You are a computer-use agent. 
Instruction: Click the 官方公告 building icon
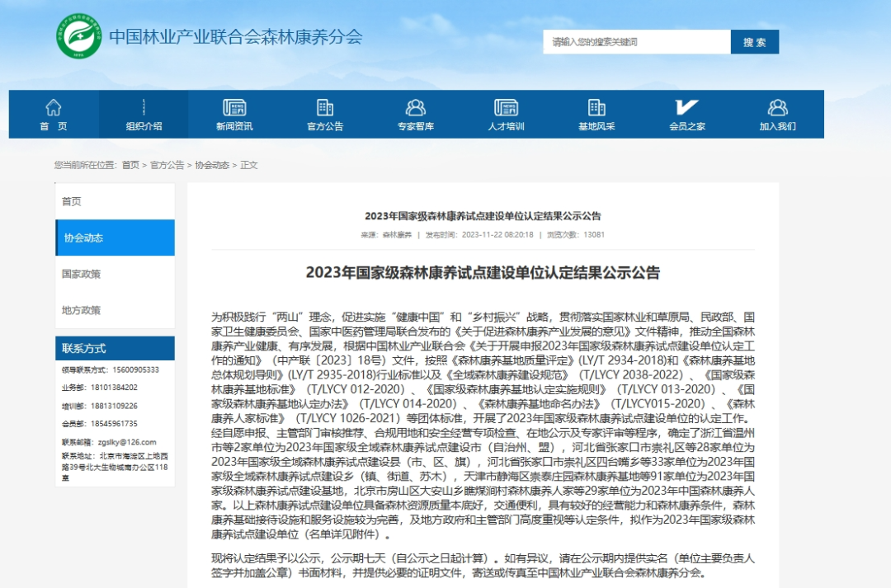point(324,107)
